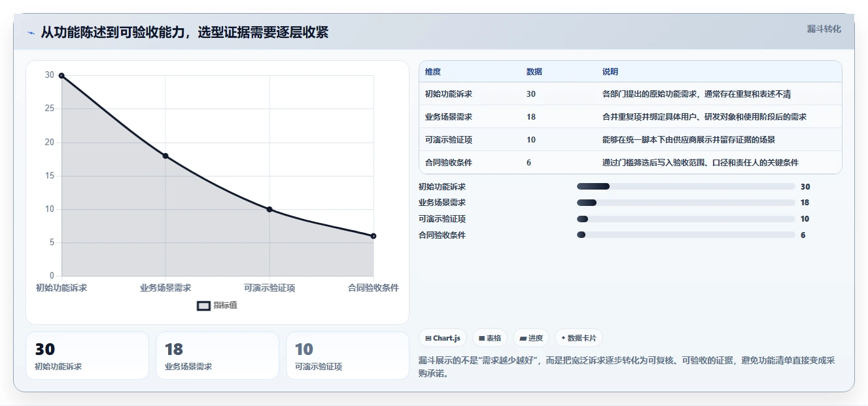Viewport: 868px width, 406px height.
Task: Select the chart data point at value 10
Action: (x=269, y=209)
